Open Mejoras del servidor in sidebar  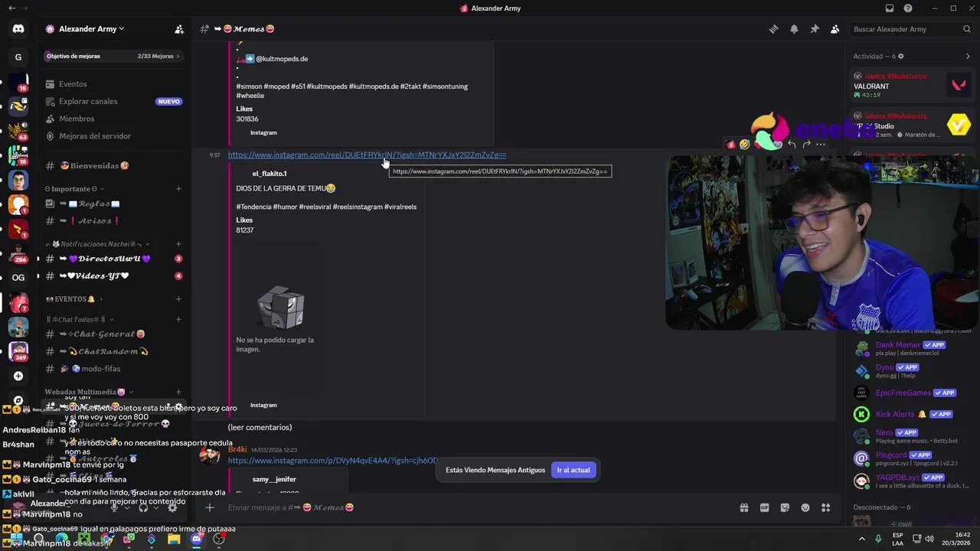point(113,136)
